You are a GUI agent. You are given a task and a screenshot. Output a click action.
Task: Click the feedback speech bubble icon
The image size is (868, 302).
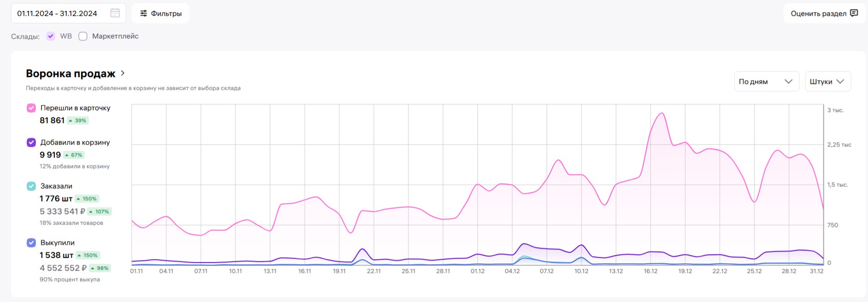[854, 13]
